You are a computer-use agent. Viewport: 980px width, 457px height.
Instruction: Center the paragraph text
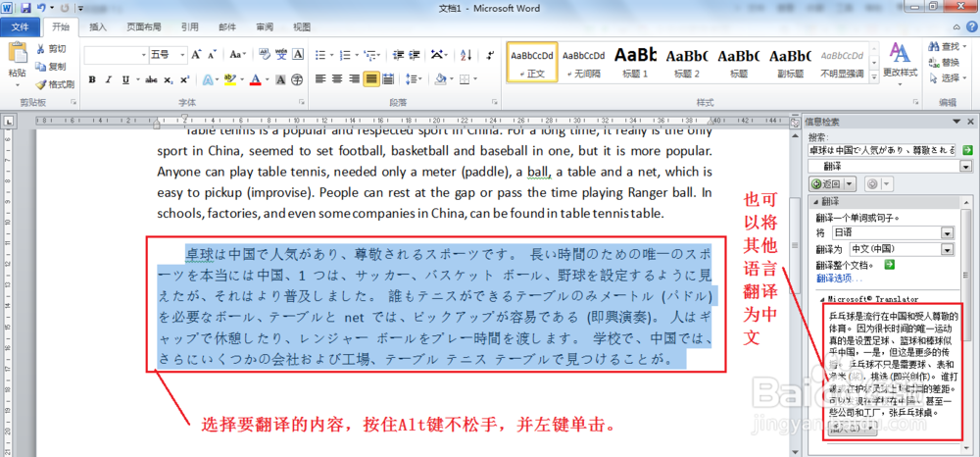[x=337, y=79]
